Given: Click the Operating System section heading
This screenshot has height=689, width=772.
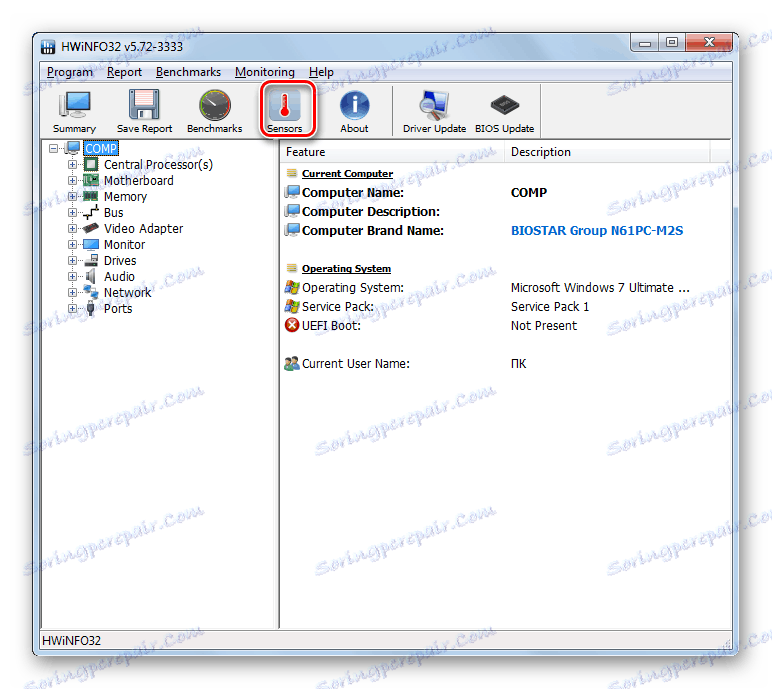Looking at the screenshot, I should click(x=346, y=268).
